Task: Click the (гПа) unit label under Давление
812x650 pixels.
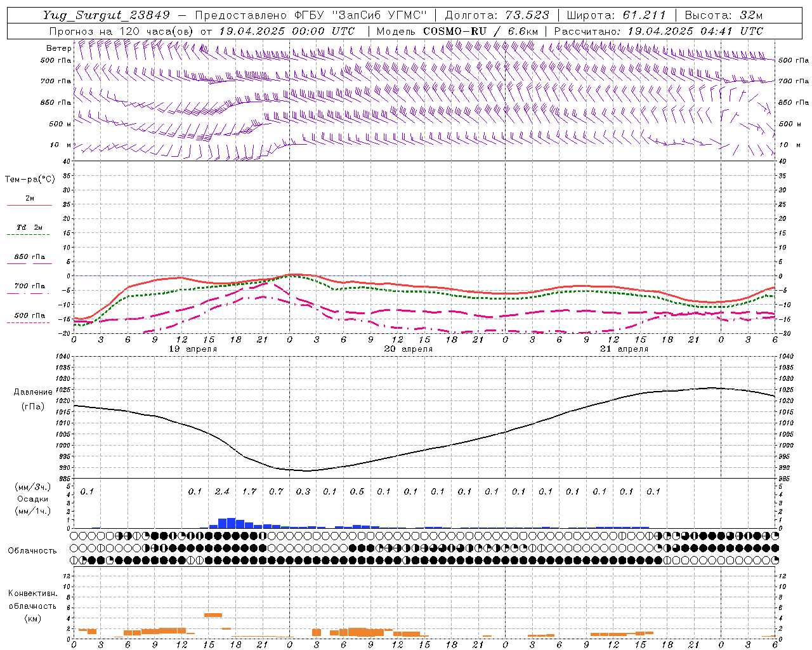Action: click(x=33, y=407)
